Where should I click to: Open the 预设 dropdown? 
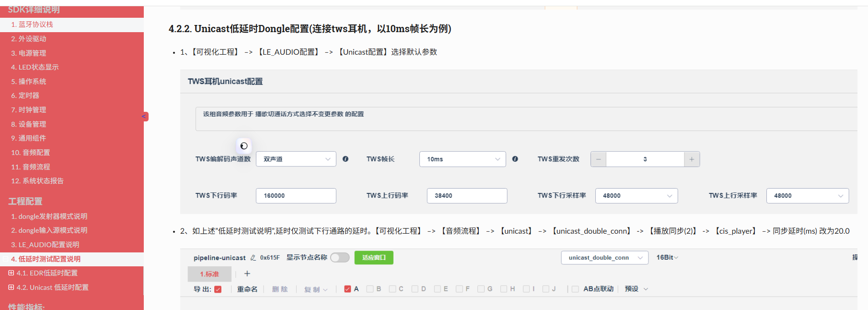tap(636, 289)
